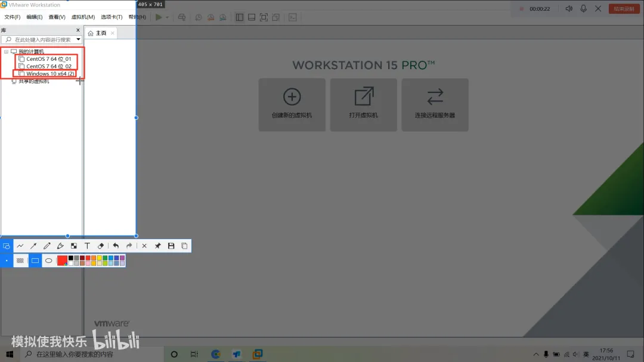Screen dimensions: 644x362
Task: Open the 选项卡(T) menu
Action: click(112, 17)
